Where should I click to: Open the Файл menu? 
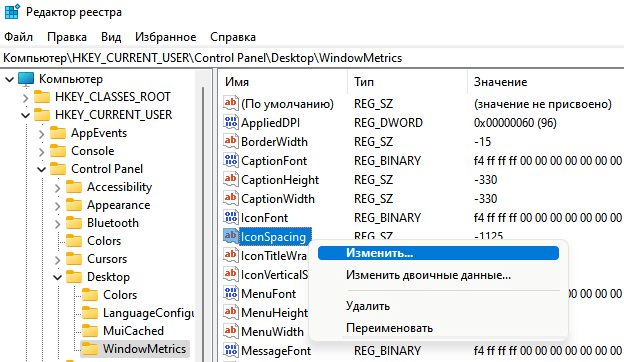18,37
